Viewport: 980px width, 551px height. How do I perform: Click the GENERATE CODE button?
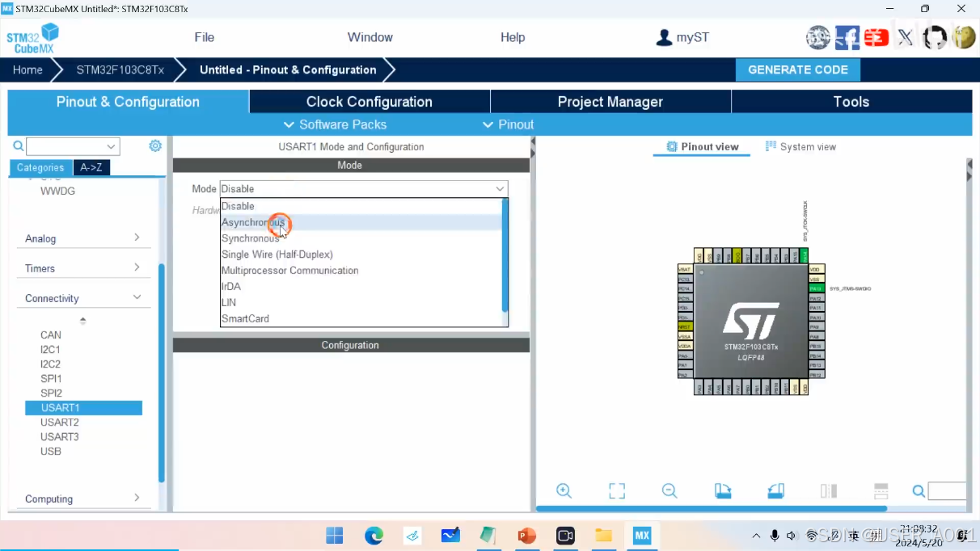pos(798,69)
